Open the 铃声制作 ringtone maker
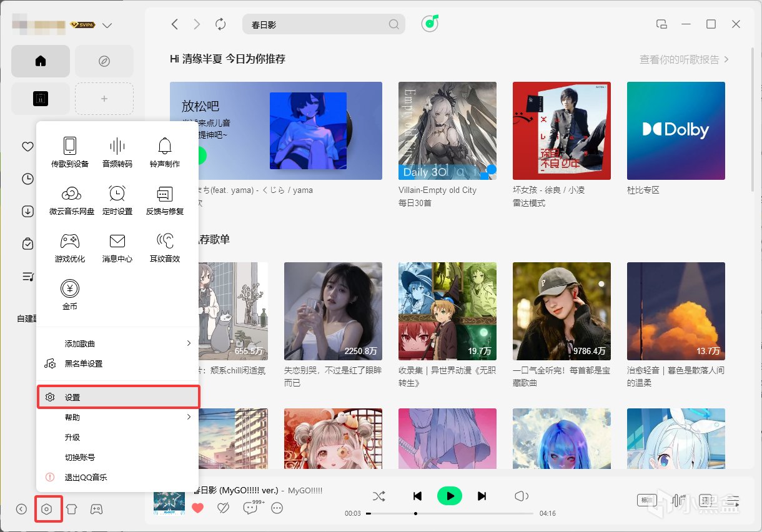The height and width of the screenshot is (532, 762). coord(165,152)
